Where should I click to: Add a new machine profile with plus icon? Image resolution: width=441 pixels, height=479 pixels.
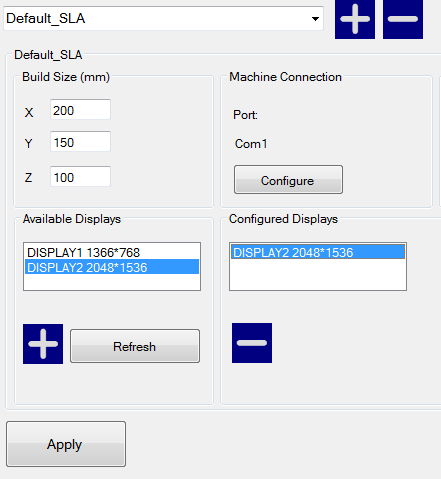click(x=355, y=19)
